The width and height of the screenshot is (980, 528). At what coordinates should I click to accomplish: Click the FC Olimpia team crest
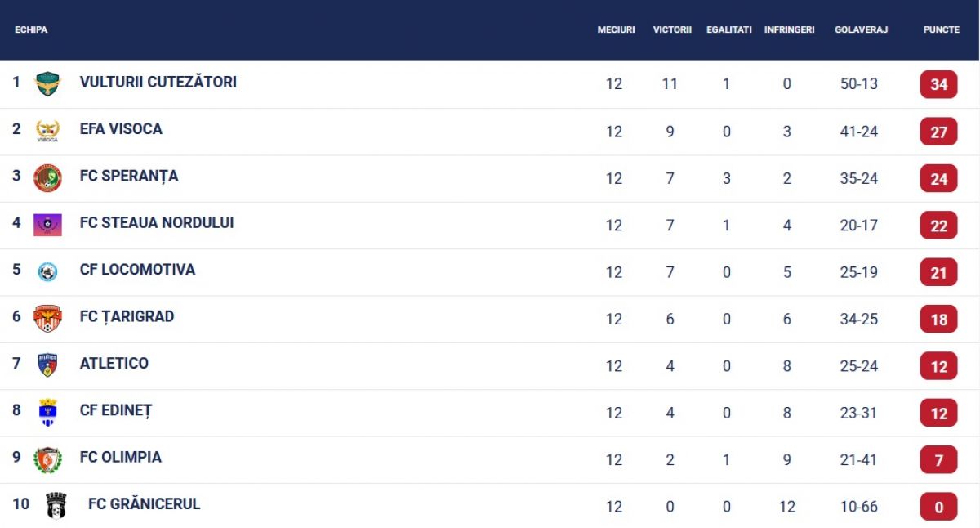pyautogui.click(x=47, y=459)
